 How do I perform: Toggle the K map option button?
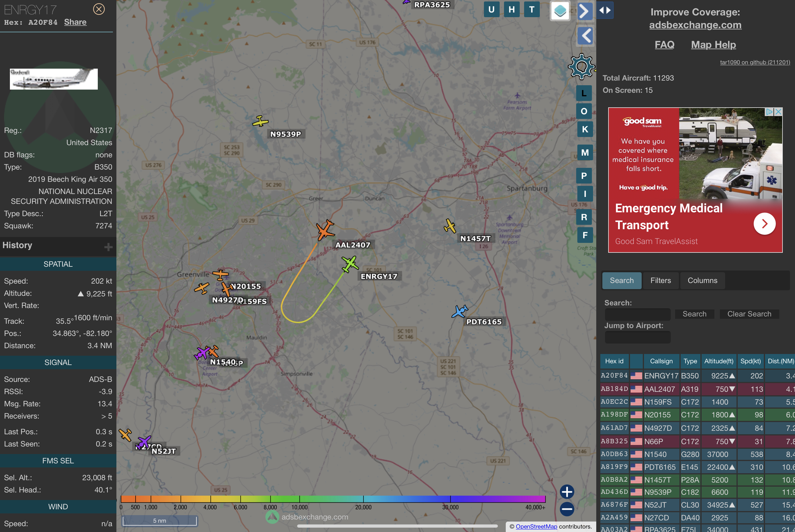point(585,129)
